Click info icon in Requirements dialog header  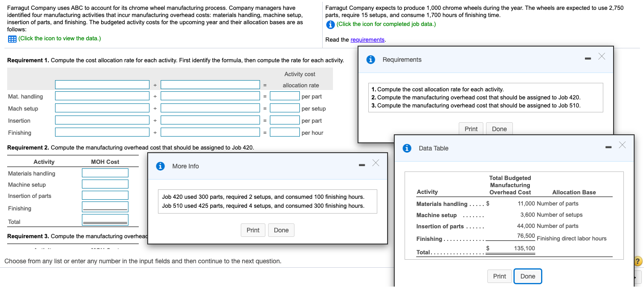coord(371,60)
